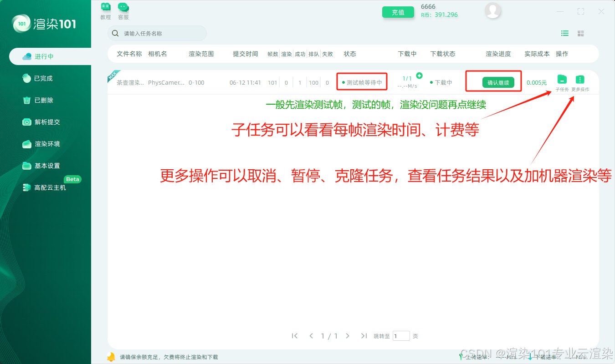
Task: Click the 下载中 status in task row
Action: 443,83
